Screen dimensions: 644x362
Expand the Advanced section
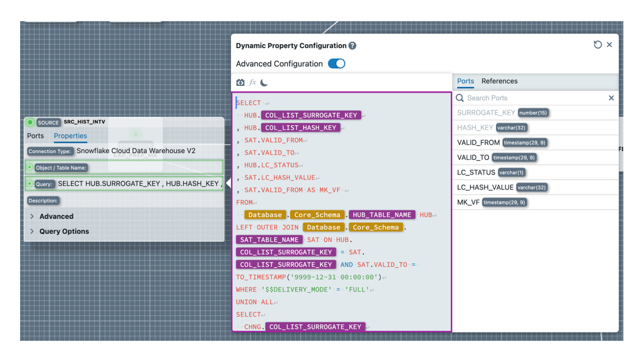[x=32, y=216]
